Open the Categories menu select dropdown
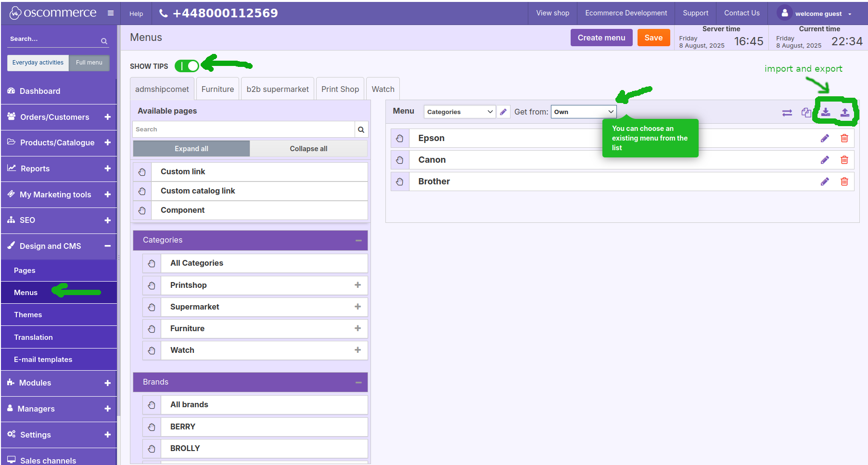The height and width of the screenshot is (465, 868). (460, 112)
